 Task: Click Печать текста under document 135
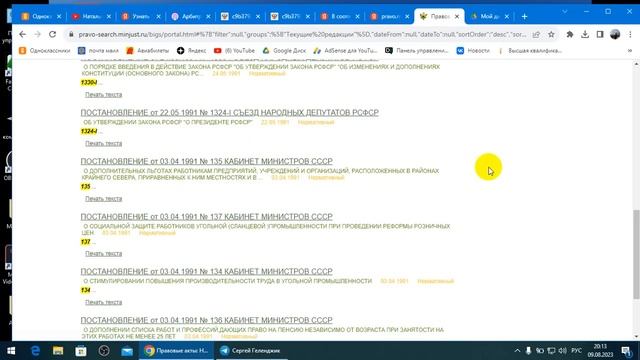coord(103,198)
